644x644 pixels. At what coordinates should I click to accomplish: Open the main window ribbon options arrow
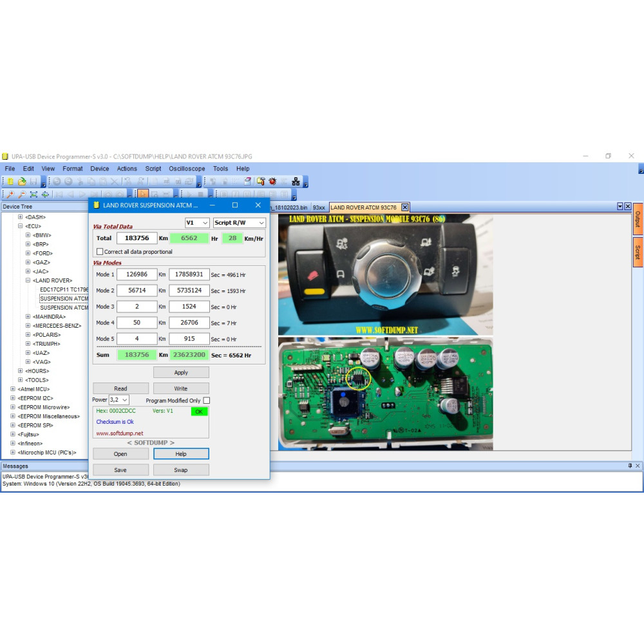click(641, 169)
